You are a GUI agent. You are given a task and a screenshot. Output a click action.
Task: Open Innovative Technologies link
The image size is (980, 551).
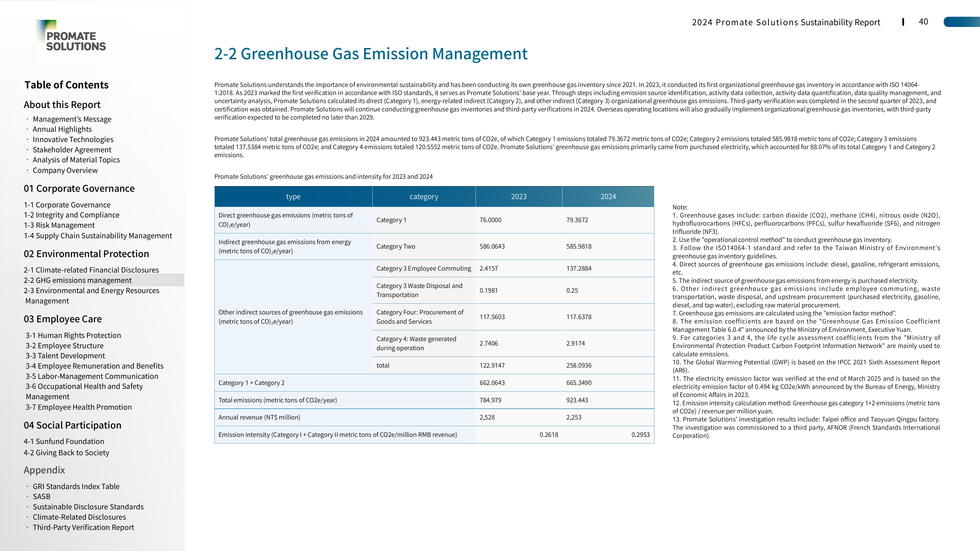click(x=73, y=140)
